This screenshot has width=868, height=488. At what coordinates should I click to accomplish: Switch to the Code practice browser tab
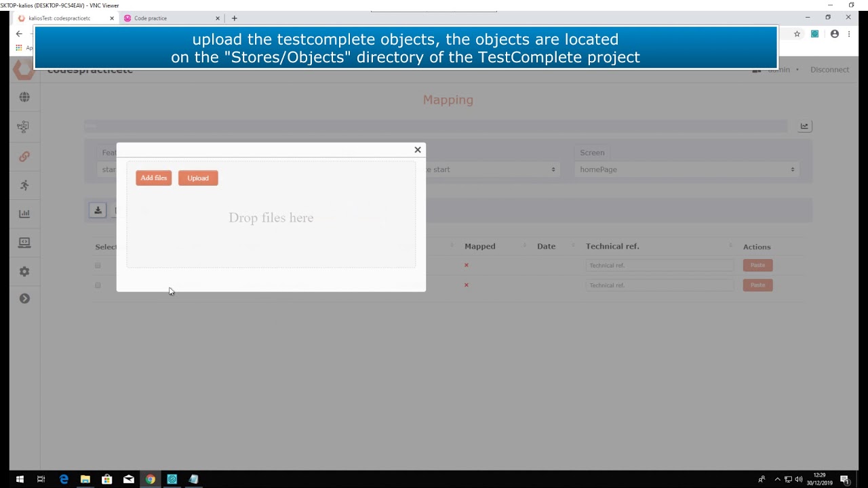[x=171, y=18]
